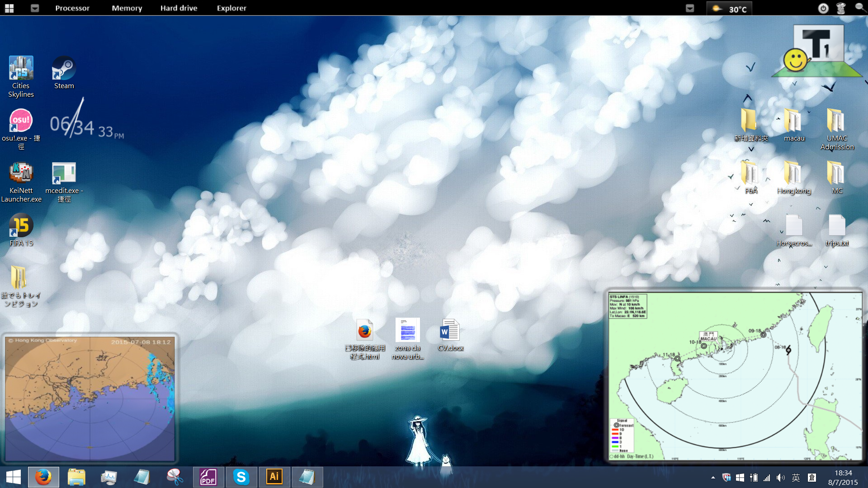Open Foxit PDF reader from taskbar

pos(208,477)
